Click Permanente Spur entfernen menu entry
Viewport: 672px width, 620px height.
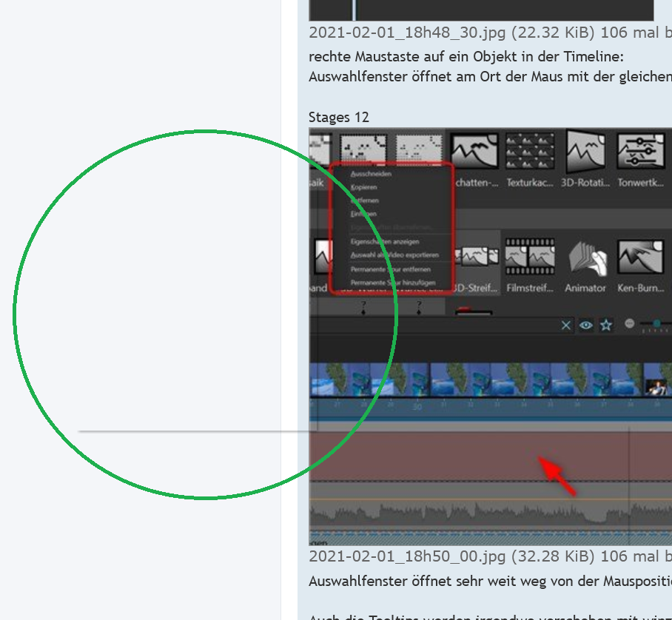pyautogui.click(x=391, y=269)
